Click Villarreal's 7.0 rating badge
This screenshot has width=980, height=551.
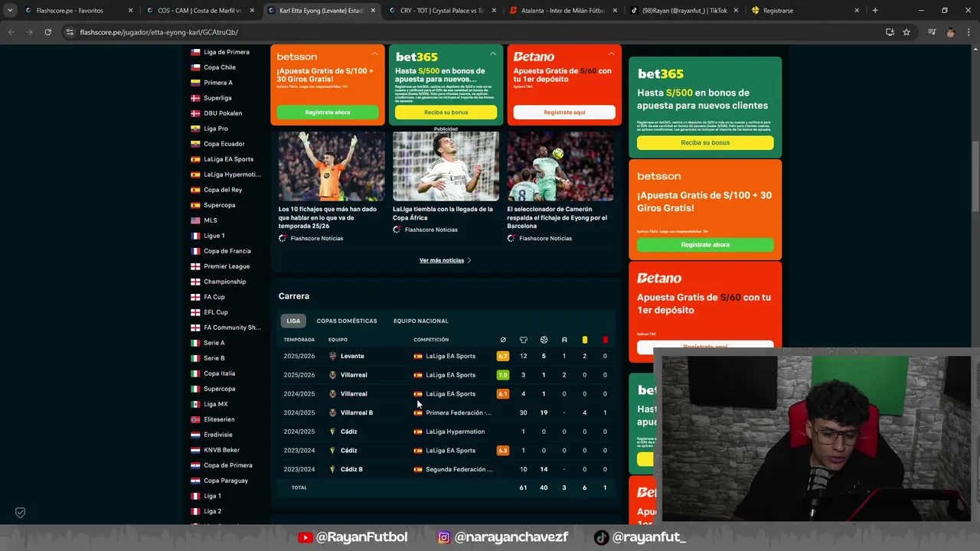[x=503, y=375]
